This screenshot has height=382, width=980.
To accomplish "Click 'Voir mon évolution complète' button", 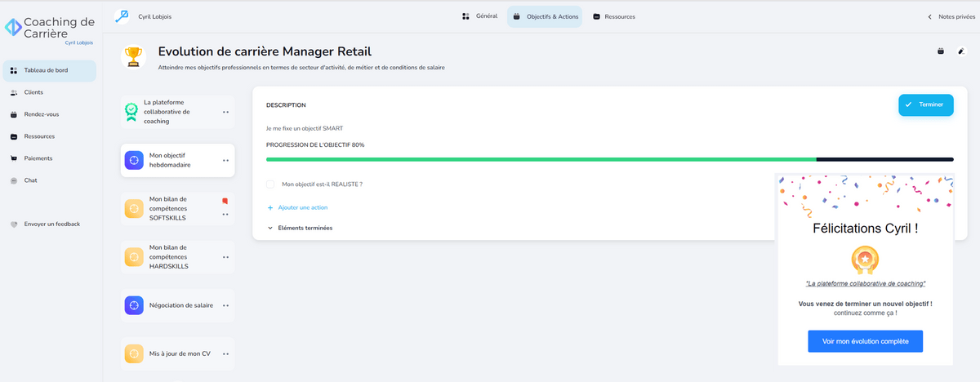I will [865, 341].
